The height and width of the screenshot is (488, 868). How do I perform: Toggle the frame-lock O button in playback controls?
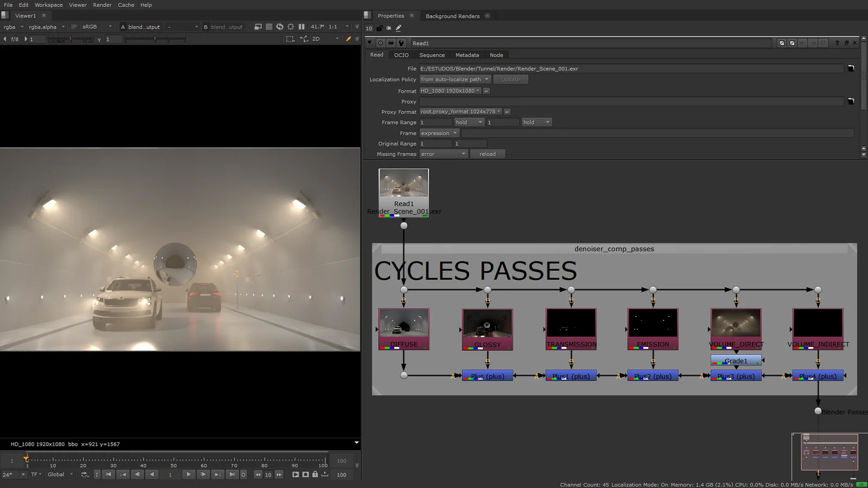(x=244, y=474)
